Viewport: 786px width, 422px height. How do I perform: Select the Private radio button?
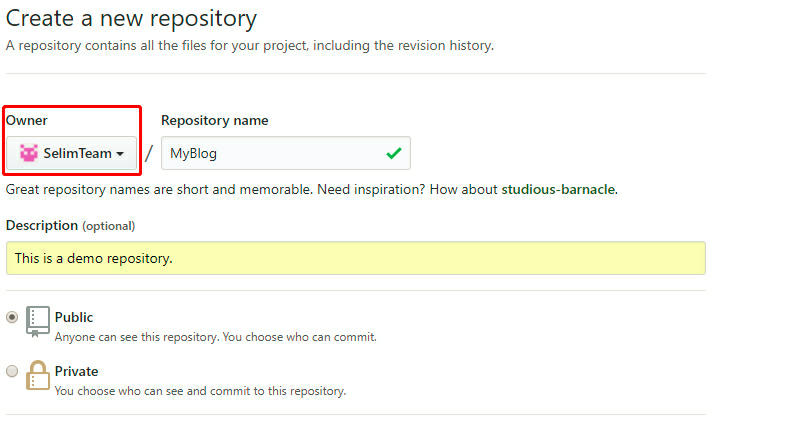tap(12, 371)
